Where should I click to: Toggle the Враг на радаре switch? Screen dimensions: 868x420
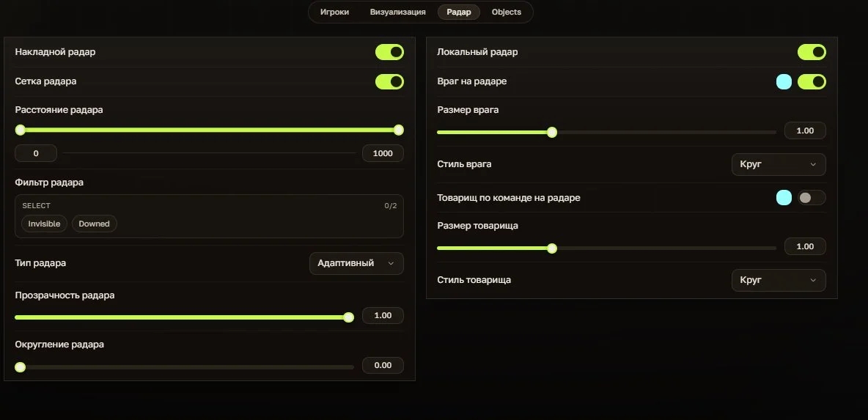coord(812,82)
